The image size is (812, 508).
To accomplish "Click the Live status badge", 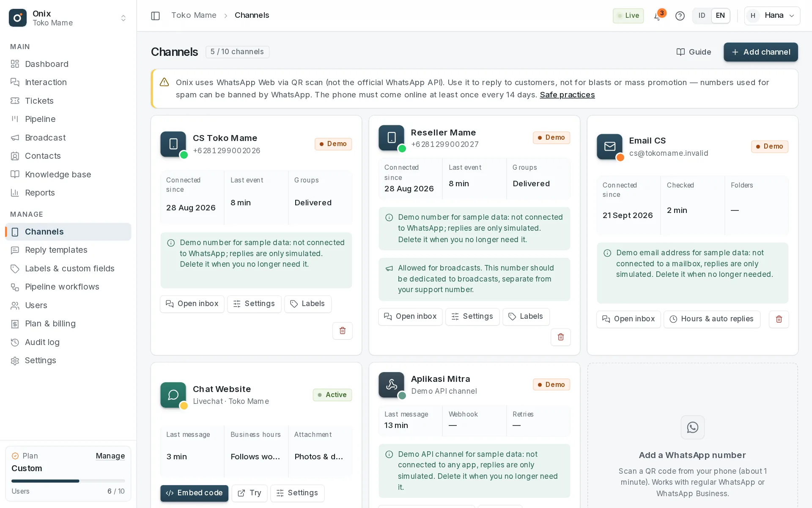I will point(628,16).
